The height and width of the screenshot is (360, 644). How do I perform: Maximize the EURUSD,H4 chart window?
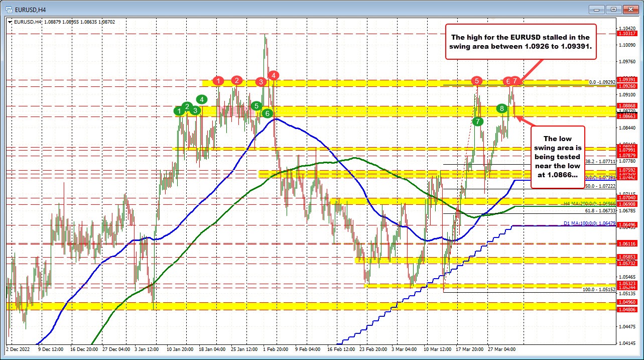coord(613,9)
